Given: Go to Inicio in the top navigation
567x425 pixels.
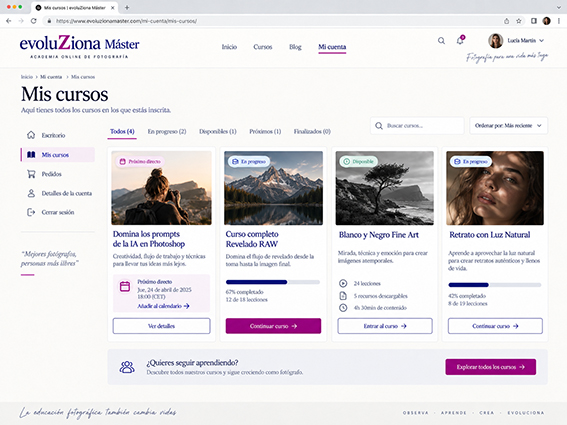Looking at the screenshot, I should 229,47.
